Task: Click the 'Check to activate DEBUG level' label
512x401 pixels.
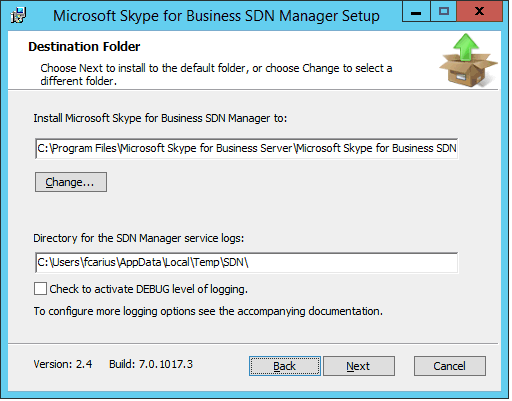Action: 149,289
